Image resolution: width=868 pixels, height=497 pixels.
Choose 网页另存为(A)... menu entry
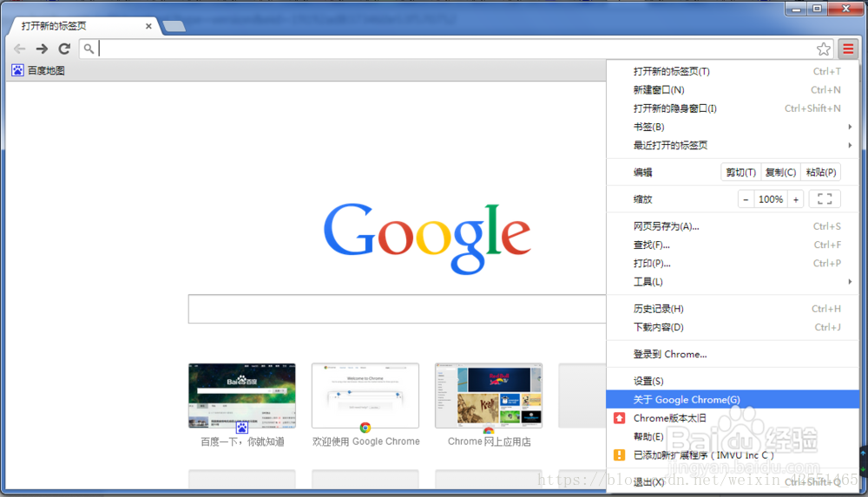[733, 226]
